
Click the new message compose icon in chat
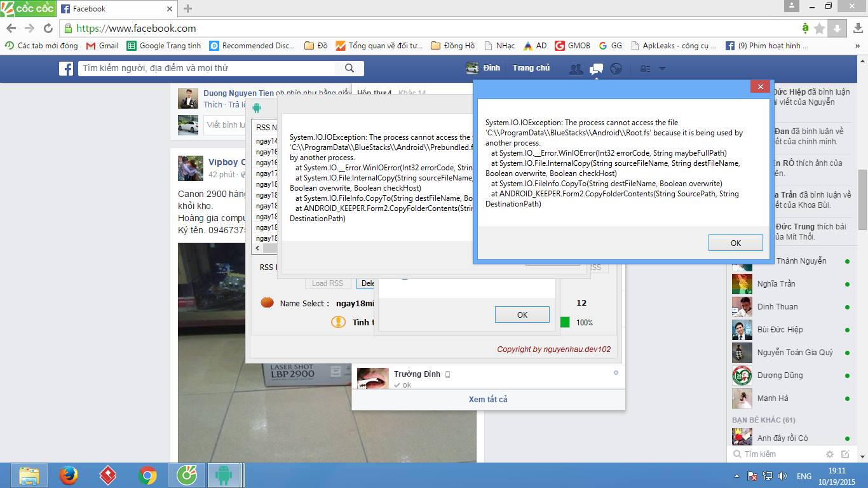tap(845, 454)
